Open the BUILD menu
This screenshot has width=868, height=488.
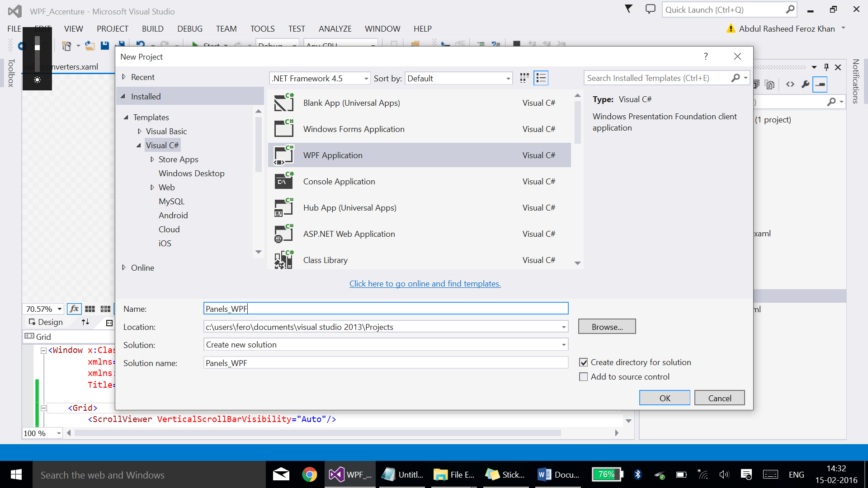point(152,29)
